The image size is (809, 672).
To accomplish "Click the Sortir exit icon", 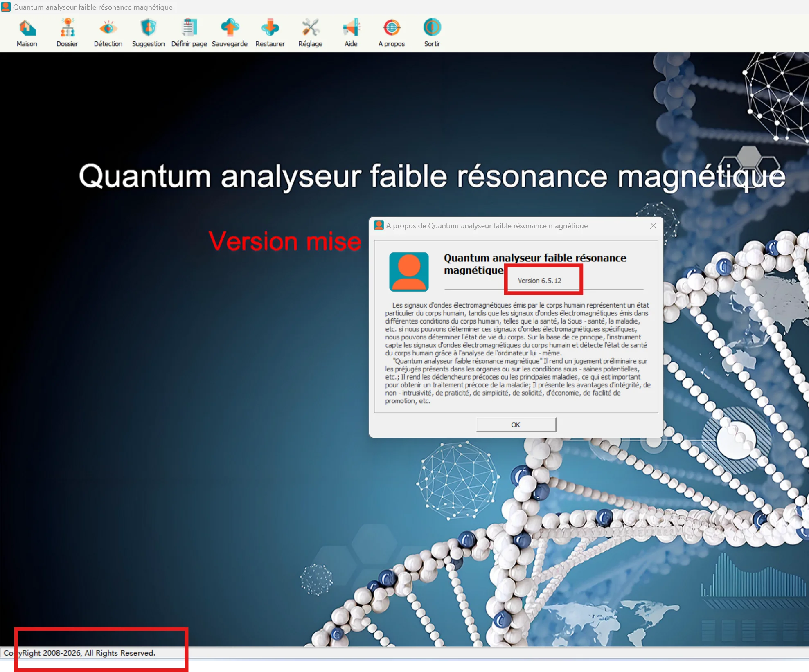I will click(x=432, y=28).
